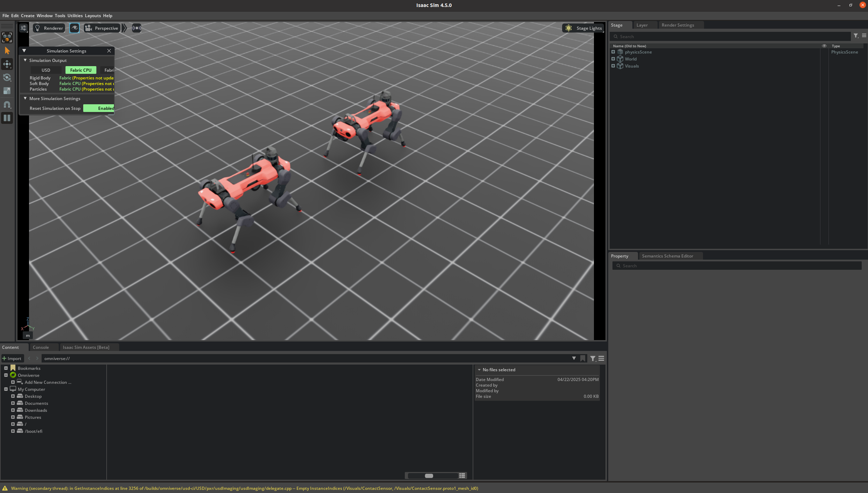Screen dimensions: 868x493
Task: Open the Utilities menu
Action: tap(75, 16)
